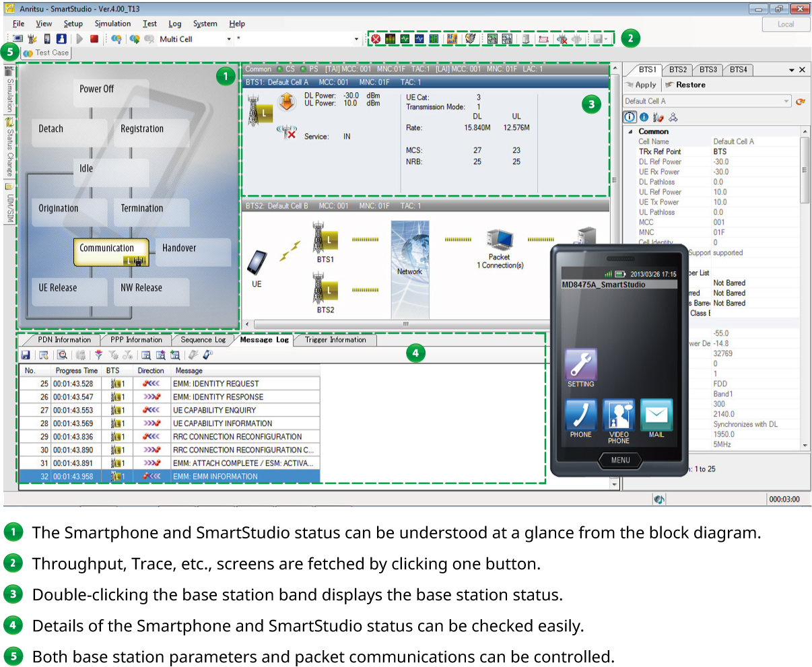The height and width of the screenshot is (667, 812).
Task: Click the Local button
Action: coord(785,24)
